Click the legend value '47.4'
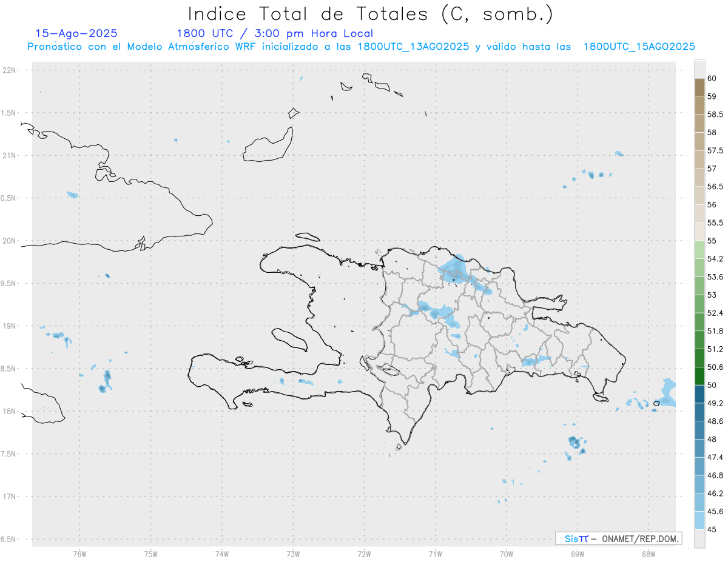The image size is (728, 562). pos(715,457)
